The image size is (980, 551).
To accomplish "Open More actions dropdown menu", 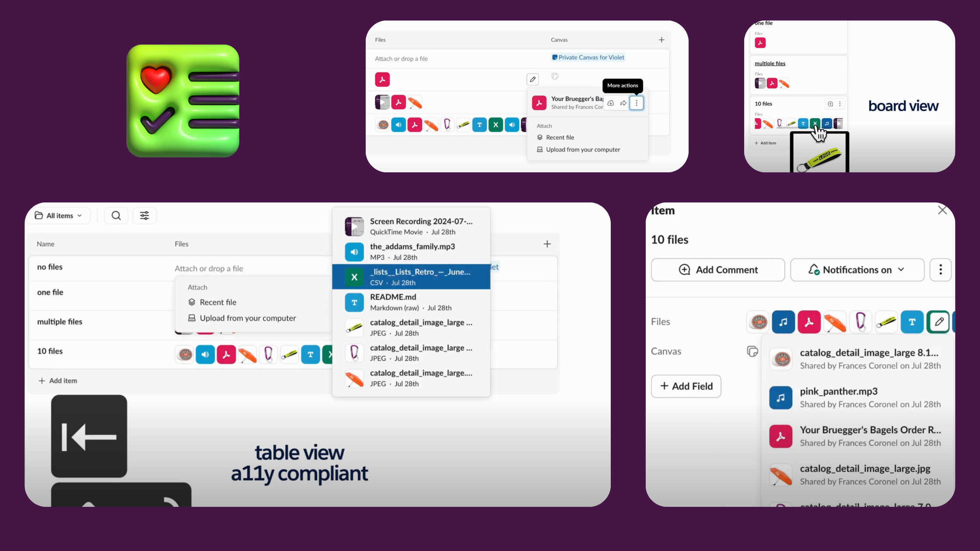I will click(636, 103).
